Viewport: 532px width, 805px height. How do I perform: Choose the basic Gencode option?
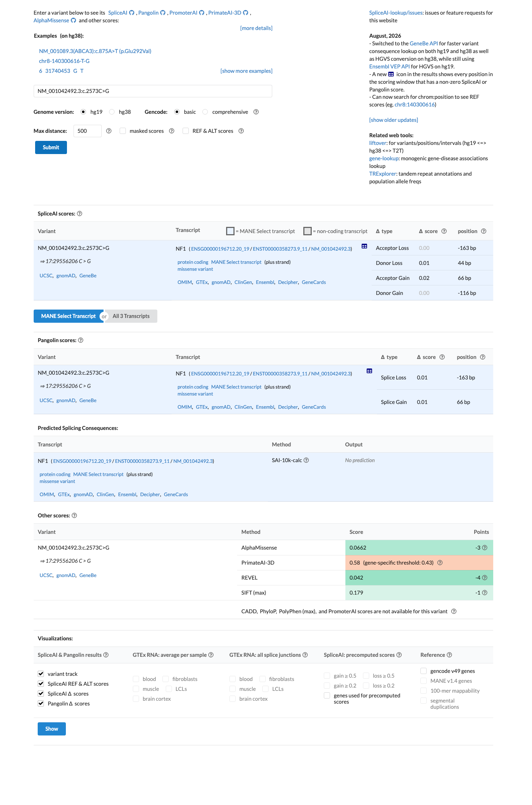[x=177, y=112]
